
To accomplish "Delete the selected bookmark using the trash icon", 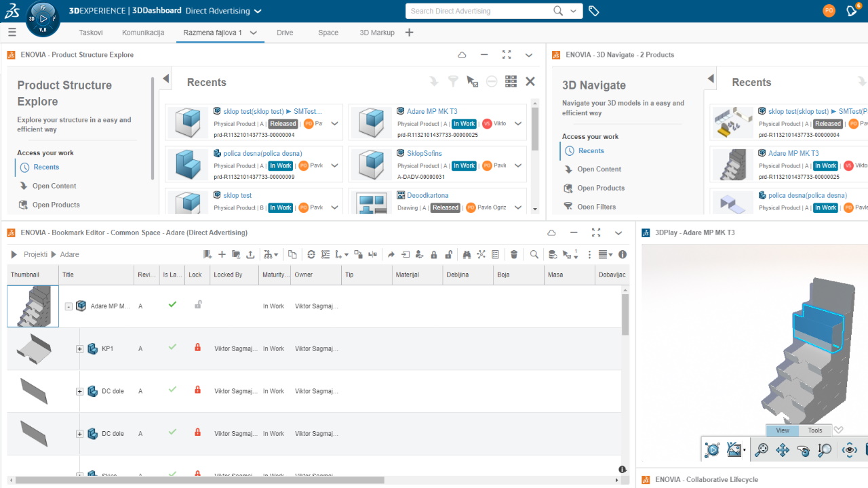I will (515, 254).
